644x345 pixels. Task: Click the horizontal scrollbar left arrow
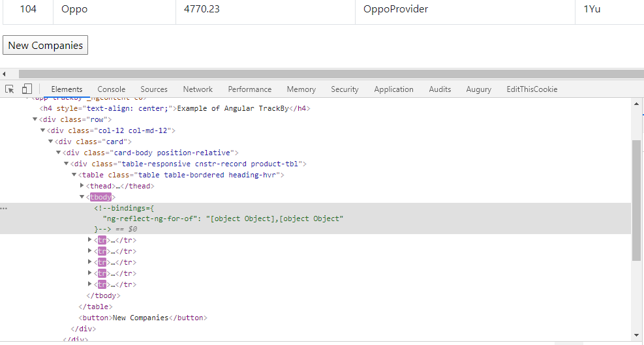click(4, 74)
